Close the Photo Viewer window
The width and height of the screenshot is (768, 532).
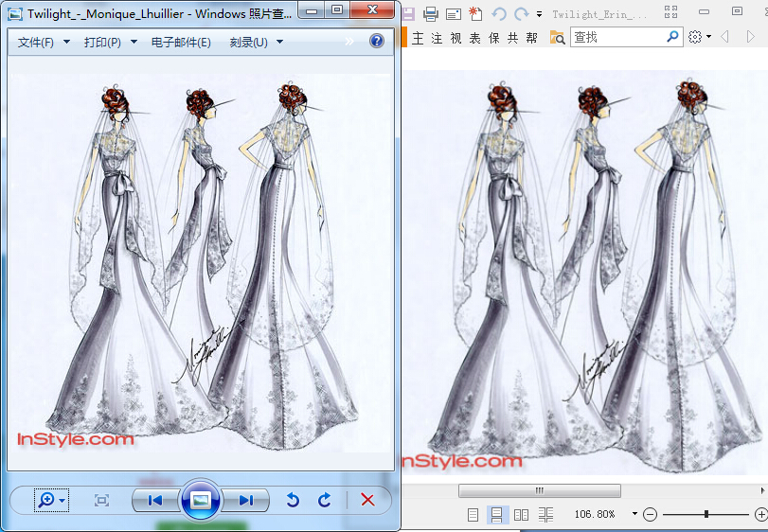(x=372, y=9)
